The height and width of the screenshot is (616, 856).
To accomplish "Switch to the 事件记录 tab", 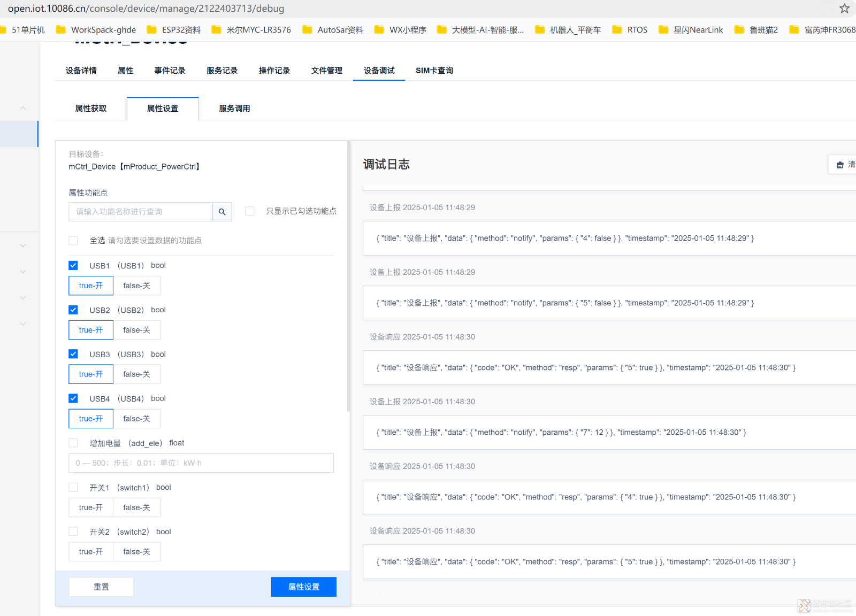I will (170, 71).
